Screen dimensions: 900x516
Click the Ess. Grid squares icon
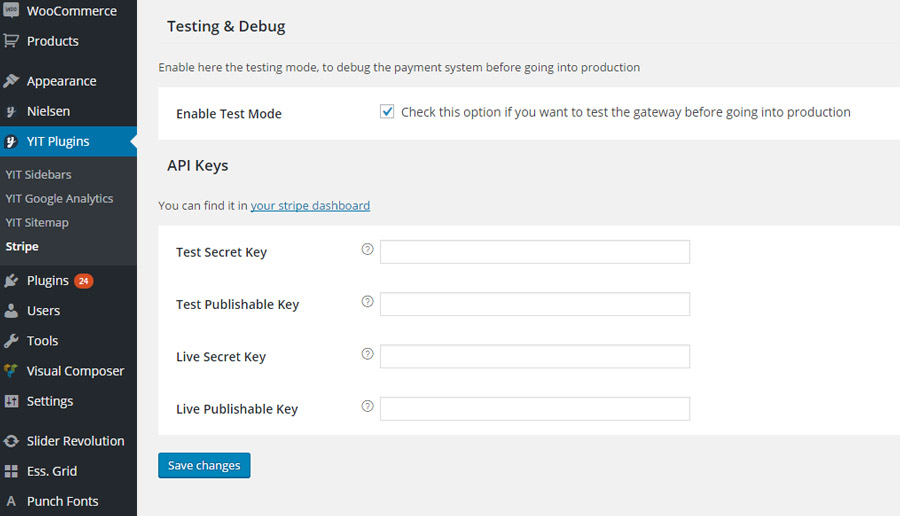click(11, 471)
